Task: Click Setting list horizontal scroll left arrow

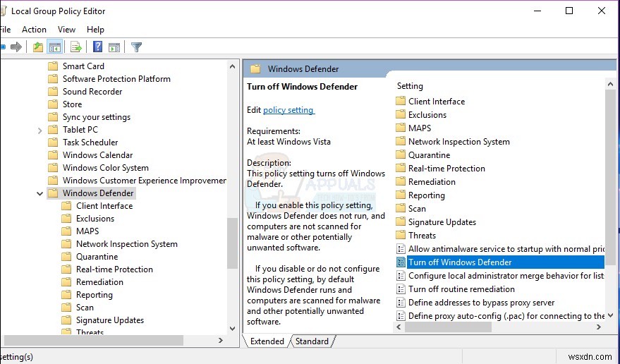Action: point(399,327)
